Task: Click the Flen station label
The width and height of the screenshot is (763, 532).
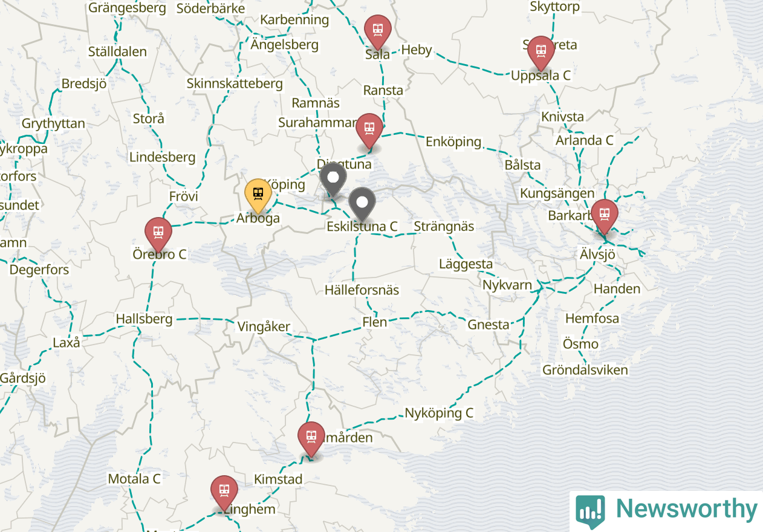Action: tap(375, 322)
